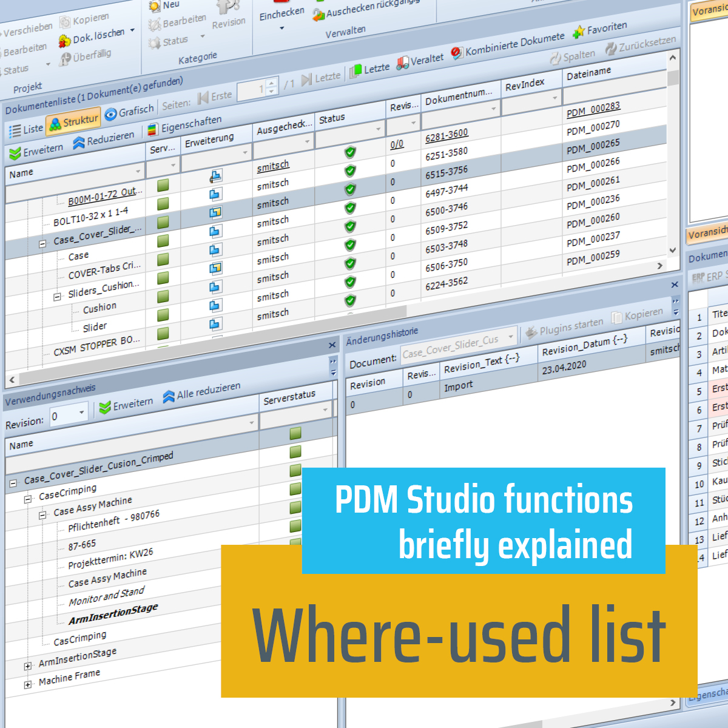Image resolution: width=728 pixels, height=728 pixels.
Task: Select Projekttermin: KW26 in the where-used tree
Action: click(x=110, y=559)
